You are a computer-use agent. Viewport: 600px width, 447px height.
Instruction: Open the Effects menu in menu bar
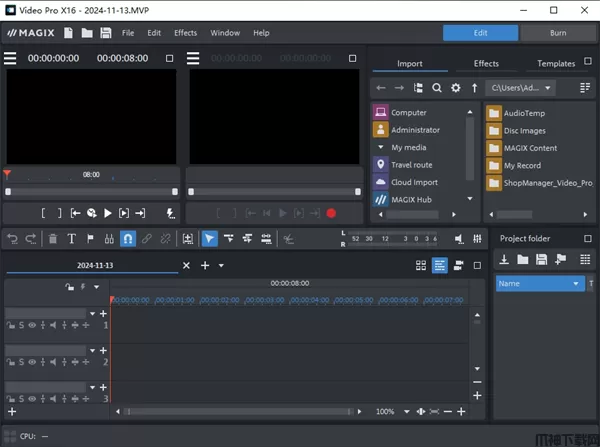pyautogui.click(x=185, y=33)
